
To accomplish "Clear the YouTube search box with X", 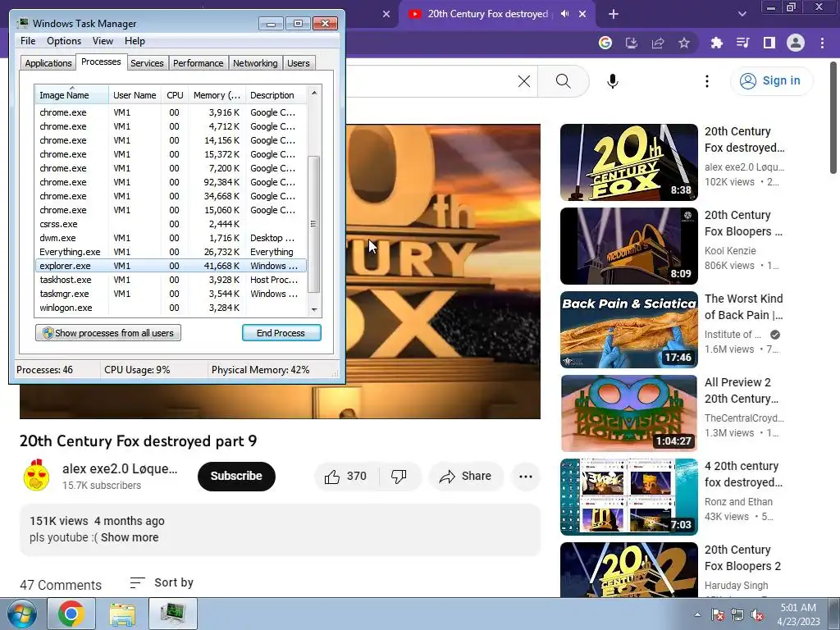I will point(524,81).
